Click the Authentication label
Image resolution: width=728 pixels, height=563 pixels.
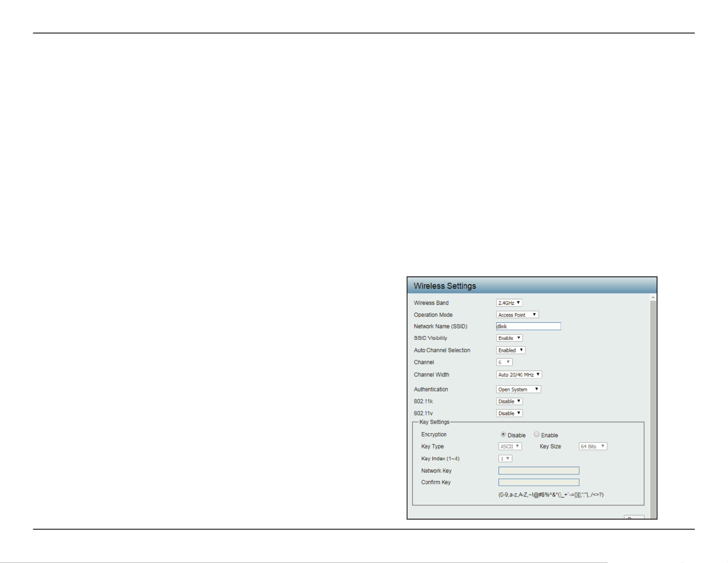(x=431, y=389)
